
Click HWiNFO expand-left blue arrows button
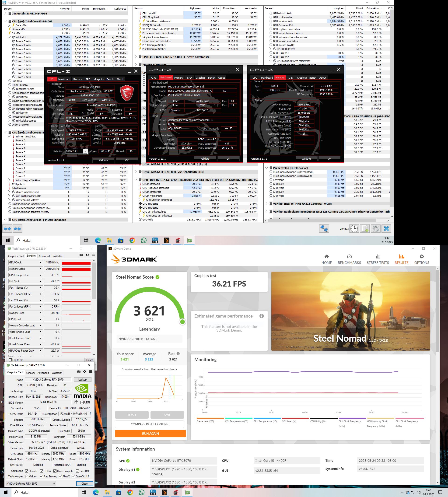7,229
